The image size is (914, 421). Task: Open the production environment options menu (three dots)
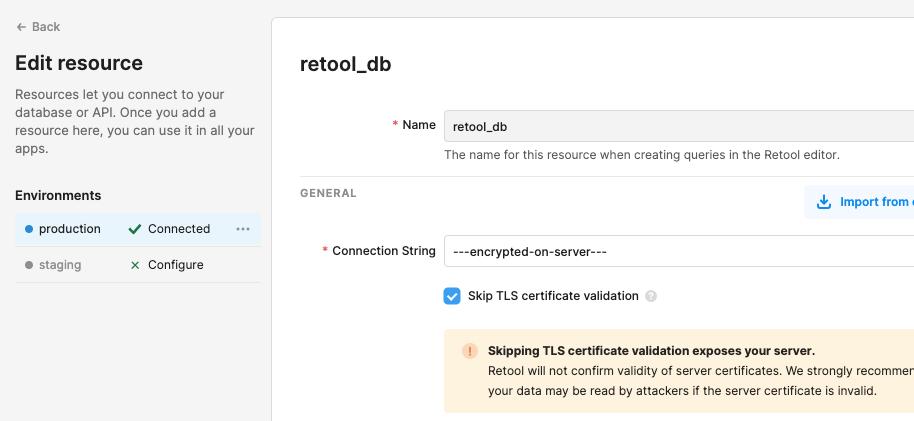point(243,229)
